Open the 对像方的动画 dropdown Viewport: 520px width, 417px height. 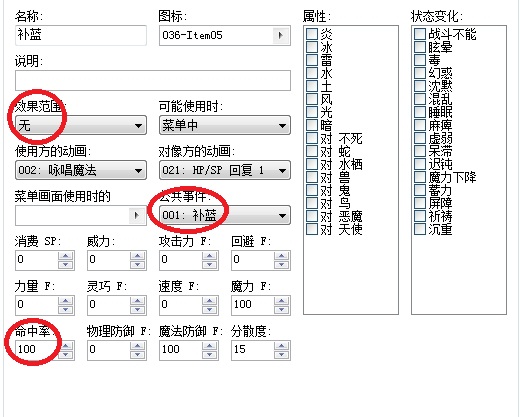click(x=225, y=170)
